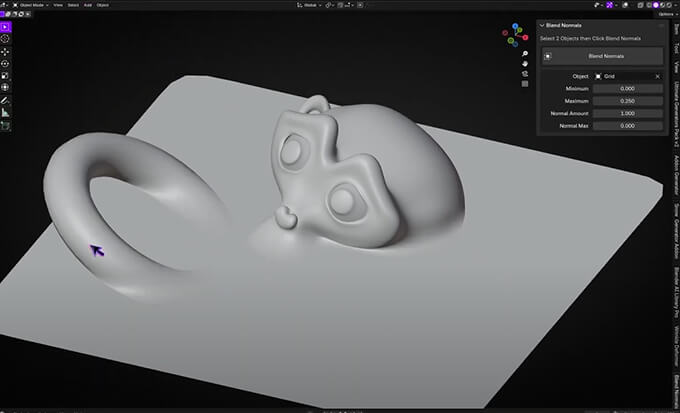This screenshot has height=413, width=680.
Task: Click the object type visibility icon
Action: (596, 5)
